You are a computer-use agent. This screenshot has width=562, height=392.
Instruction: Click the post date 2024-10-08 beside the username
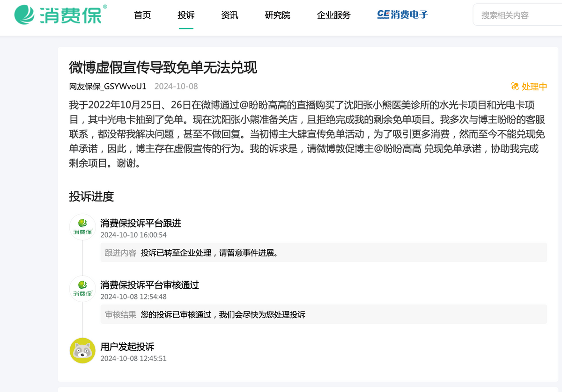tap(176, 87)
